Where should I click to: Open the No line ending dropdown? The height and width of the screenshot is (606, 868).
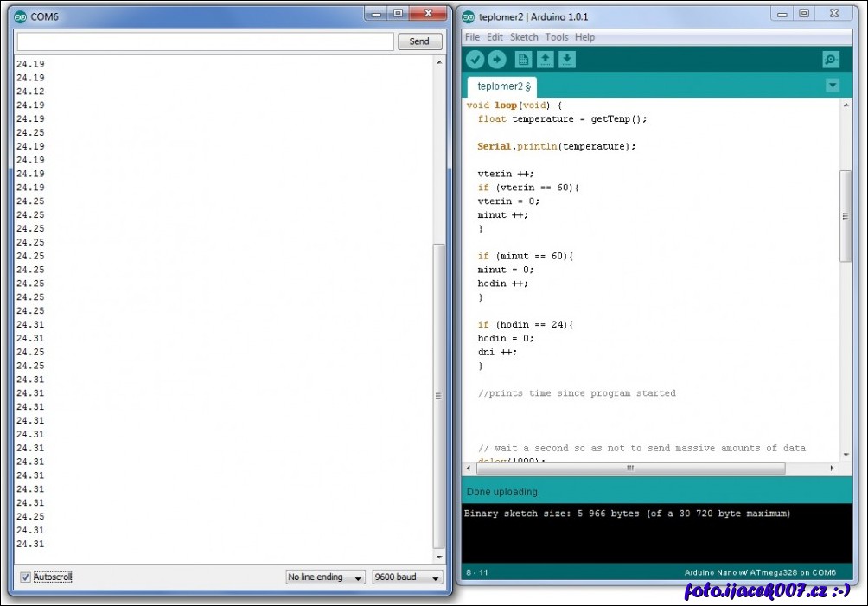pyautogui.click(x=325, y=577)
